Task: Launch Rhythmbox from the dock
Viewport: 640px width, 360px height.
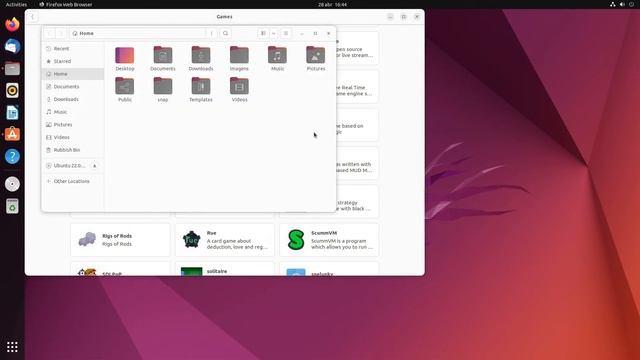Action: click(12, 90)
